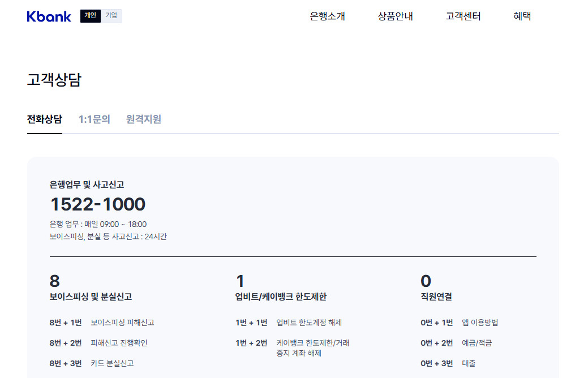The height and width of the screenshot is (378, 588).
Task: Click the 1522-1000 phone number
Action: coord(97,204)
